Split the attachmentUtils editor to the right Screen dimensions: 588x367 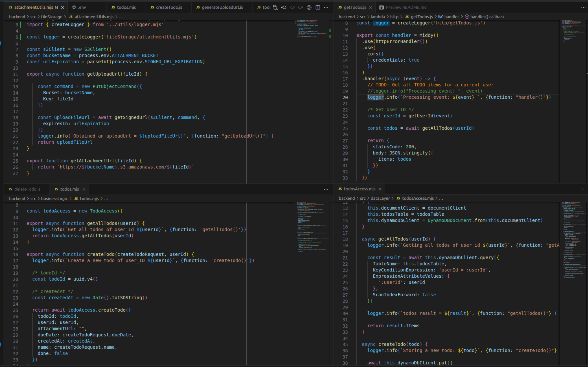pyautogui.click(x=317, y=7)
